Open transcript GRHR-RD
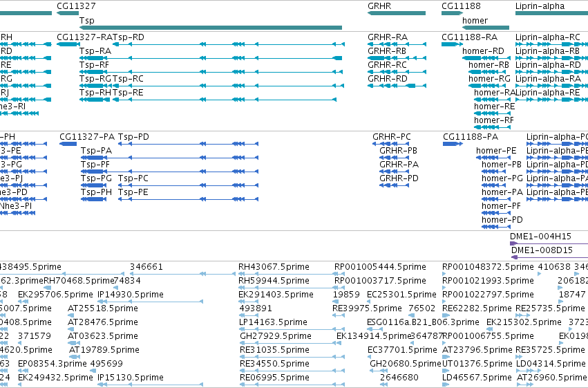Screen dimensions: 588x388 pyautogui.click(x=388, y=79)
